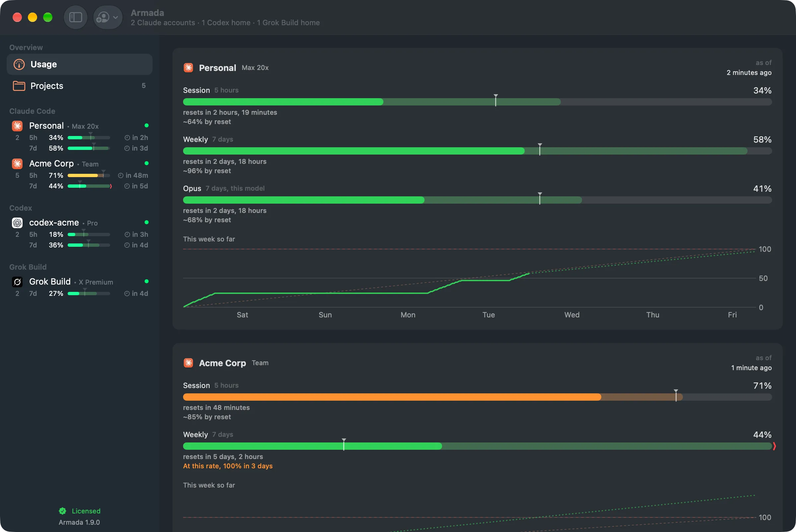Click the Acme Corp Weekly 44% progress bar
Image resolution: width=796 pixels, height=532 pixels.
(477, 446)
